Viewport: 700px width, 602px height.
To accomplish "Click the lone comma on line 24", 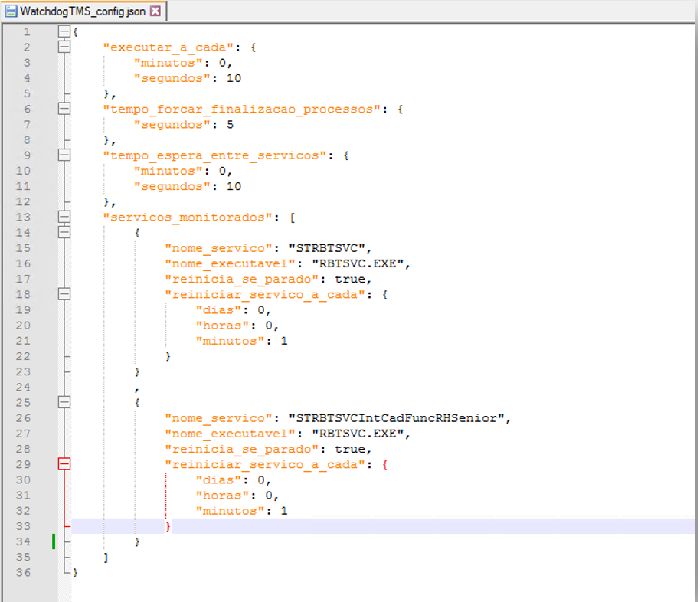I will coord(136,389).
